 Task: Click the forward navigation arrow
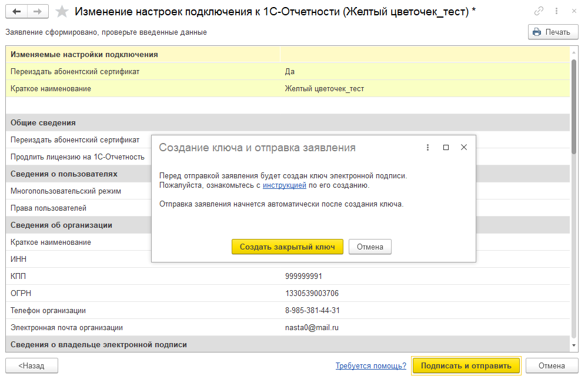[x=38, y=11]
